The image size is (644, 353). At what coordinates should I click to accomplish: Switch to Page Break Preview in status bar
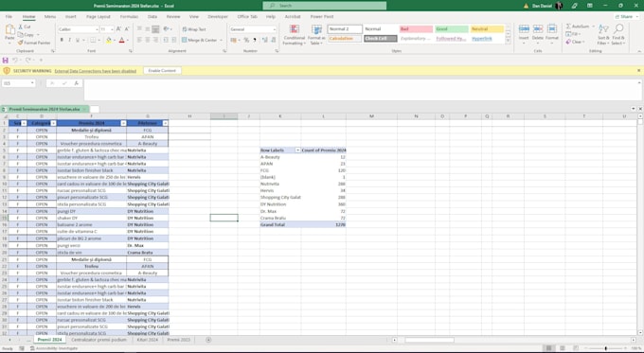(576, 348)
